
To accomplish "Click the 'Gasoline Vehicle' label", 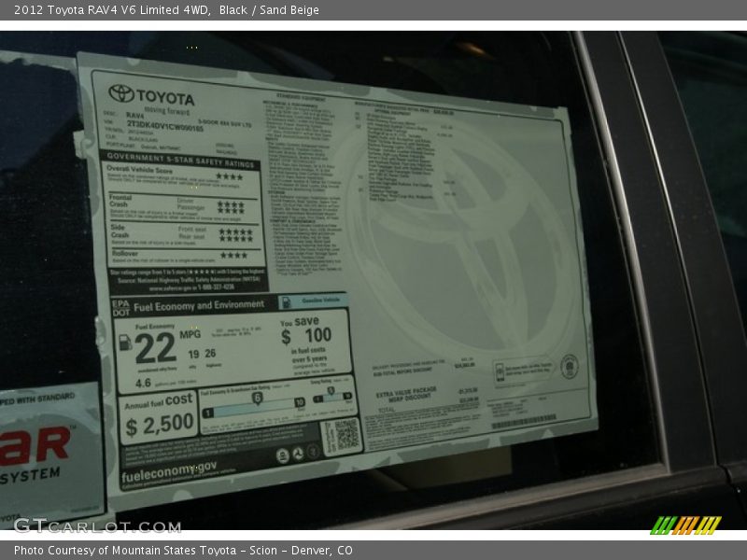I will pyautogui.click(x=320, y=300).
